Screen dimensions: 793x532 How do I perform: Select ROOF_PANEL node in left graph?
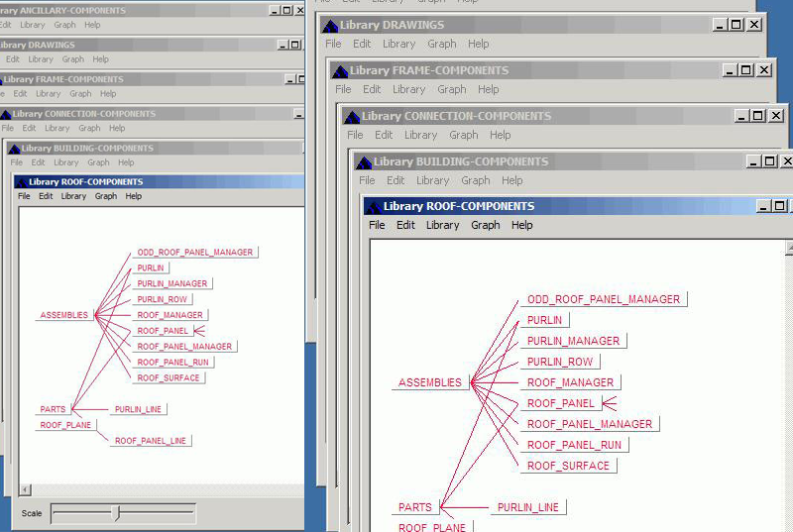(163, 331)
